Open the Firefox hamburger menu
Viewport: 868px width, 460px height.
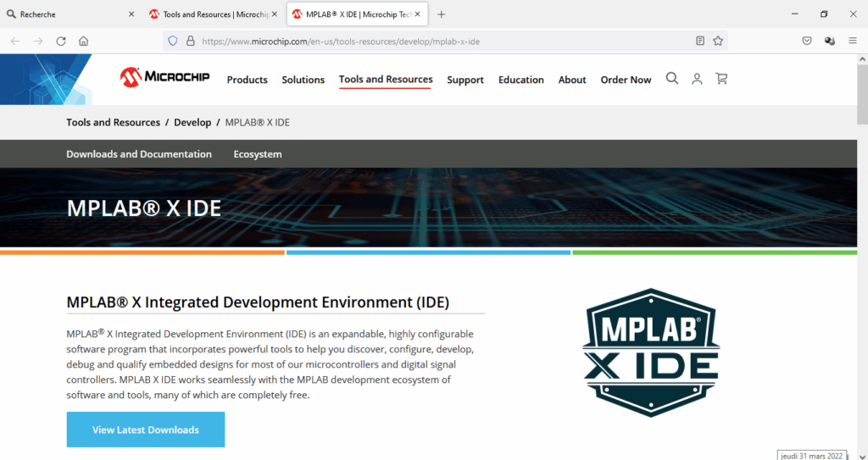(x=852, y=41)
